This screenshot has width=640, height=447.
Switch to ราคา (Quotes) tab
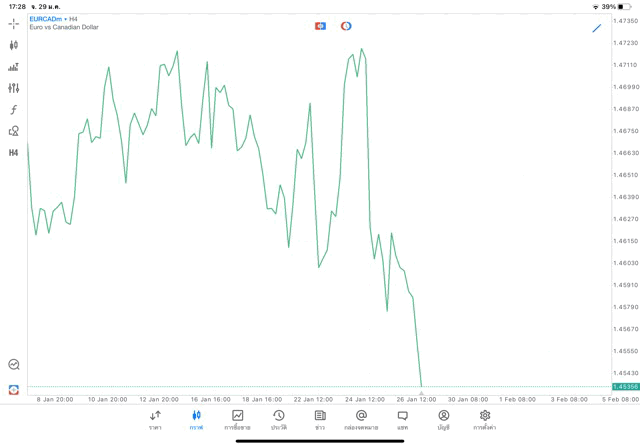[x=155, y=420]
